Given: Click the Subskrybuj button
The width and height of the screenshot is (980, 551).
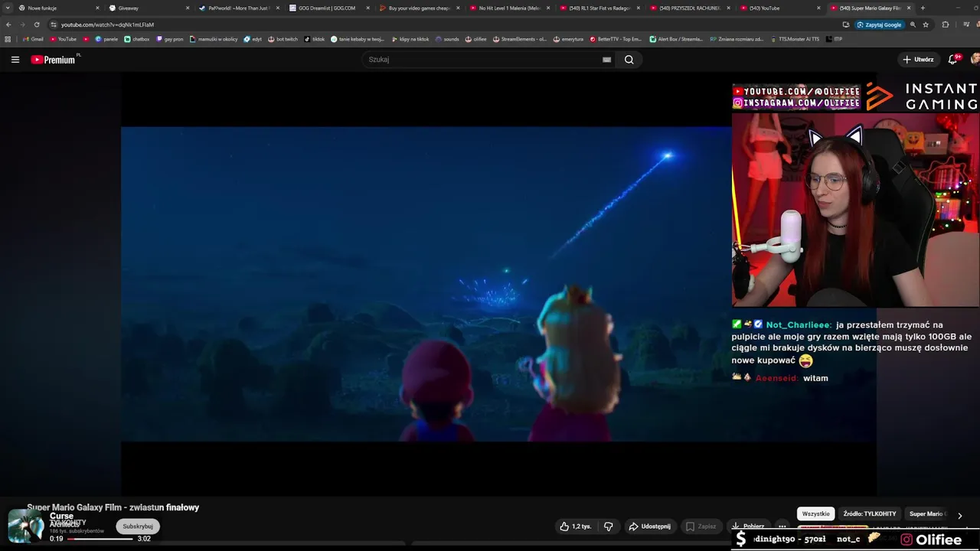Looking at the screenshot, I should click(138, 527).
